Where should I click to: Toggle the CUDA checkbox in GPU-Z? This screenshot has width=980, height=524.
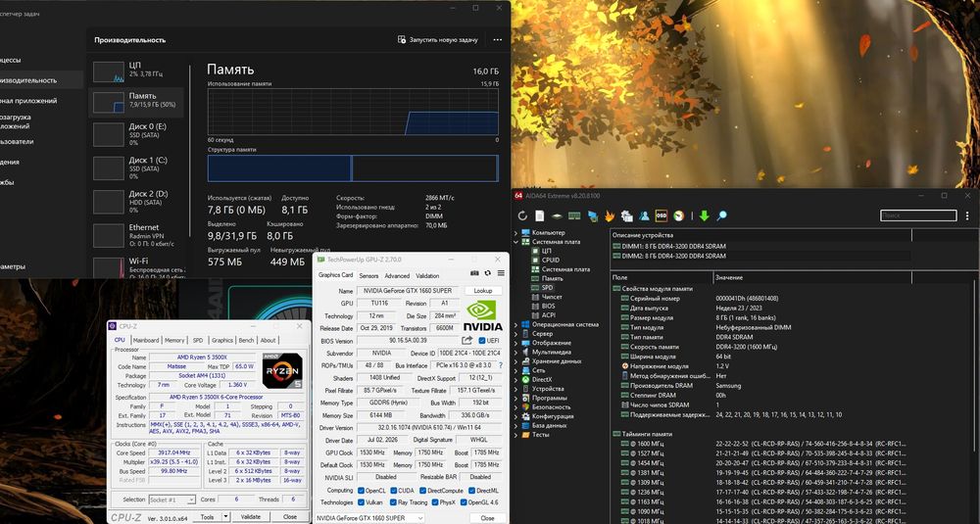click(x=394, y=491)
